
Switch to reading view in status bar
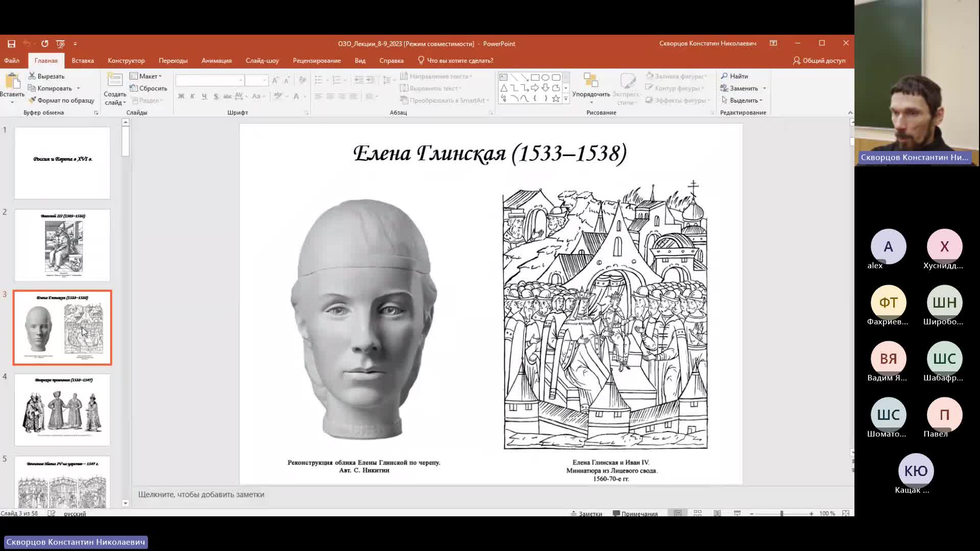tap(717, 513)
